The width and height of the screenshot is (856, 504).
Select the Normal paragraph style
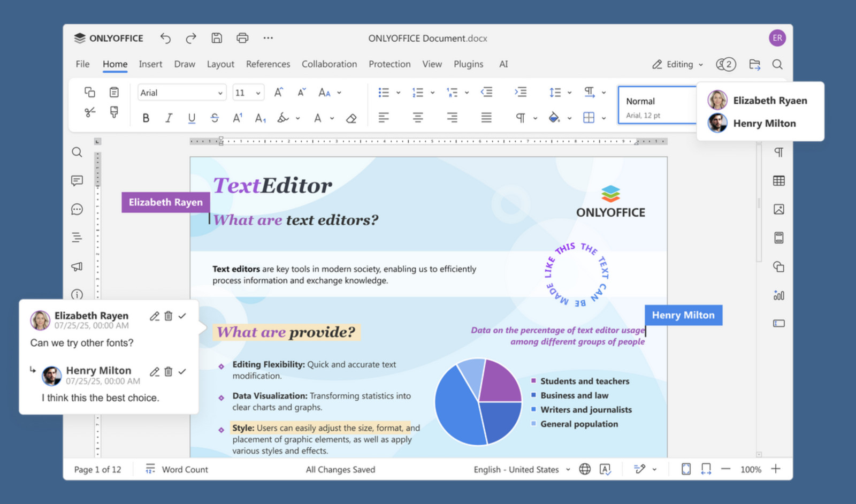(657, 105)
